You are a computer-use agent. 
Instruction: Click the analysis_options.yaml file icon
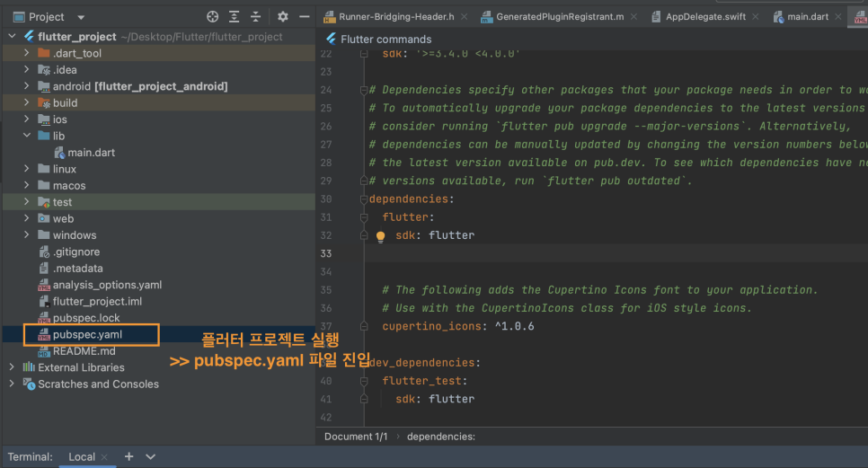(44, 285)
